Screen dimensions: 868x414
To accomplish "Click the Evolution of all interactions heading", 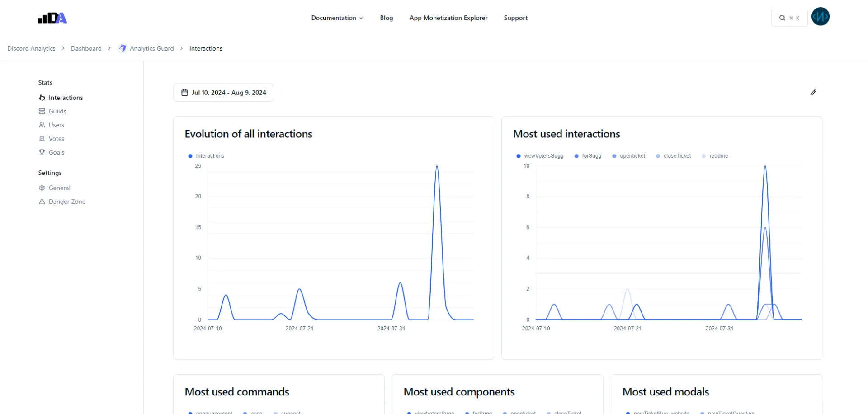I will [249, 134].
